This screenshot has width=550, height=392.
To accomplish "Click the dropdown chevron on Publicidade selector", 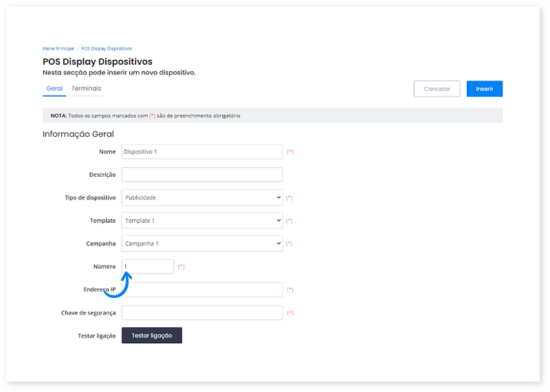I will coord(278,197).
